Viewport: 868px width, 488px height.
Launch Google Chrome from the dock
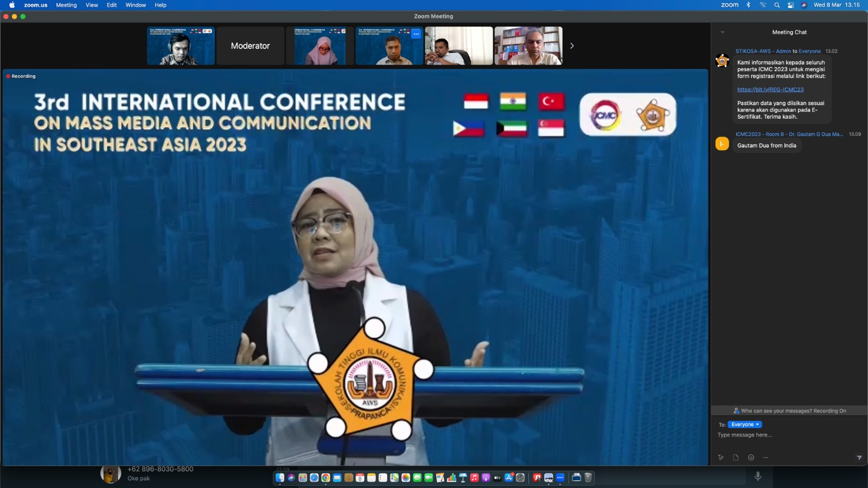pos(325,478)
